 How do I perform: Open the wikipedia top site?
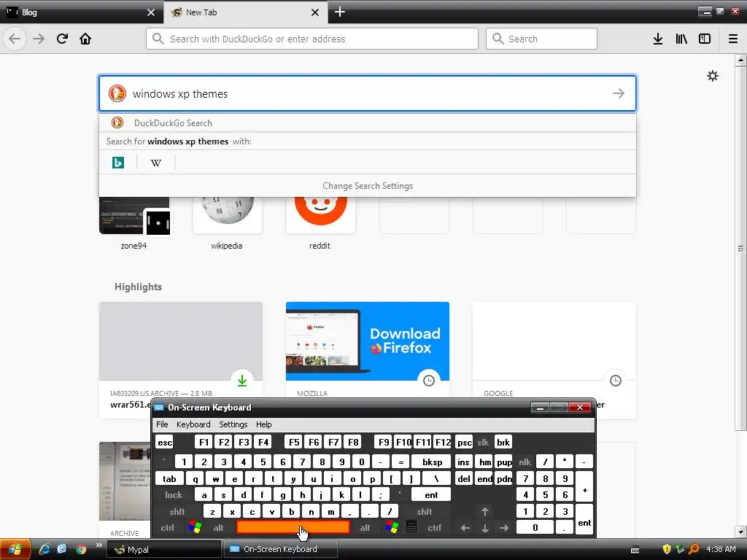click(x=227, y=222)
